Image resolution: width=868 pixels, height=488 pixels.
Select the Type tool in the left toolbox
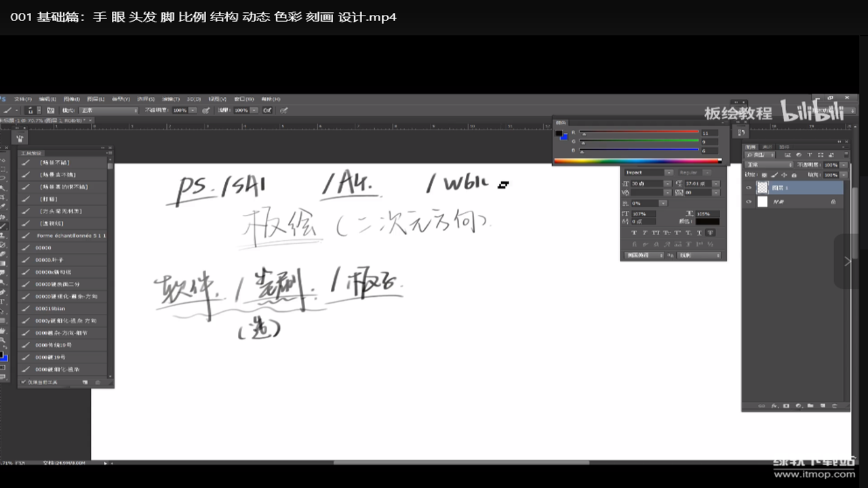(x=3, y=301)
